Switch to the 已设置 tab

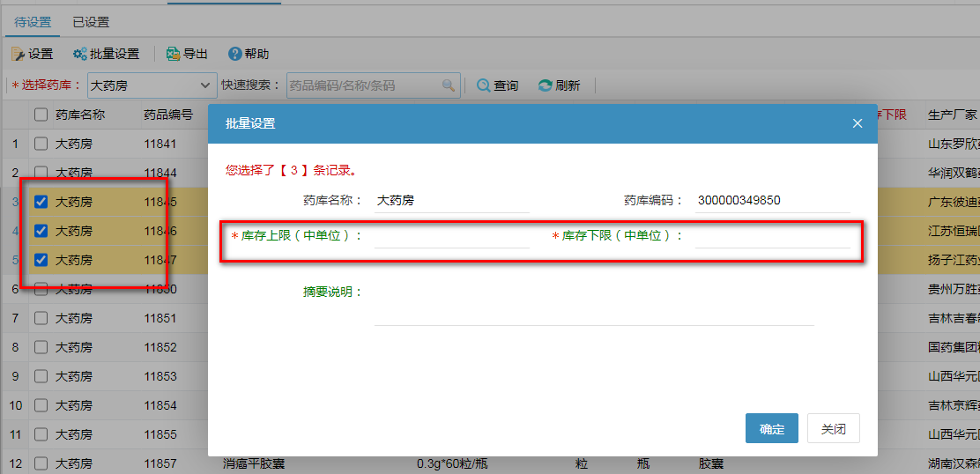click(x=91, y=23)
